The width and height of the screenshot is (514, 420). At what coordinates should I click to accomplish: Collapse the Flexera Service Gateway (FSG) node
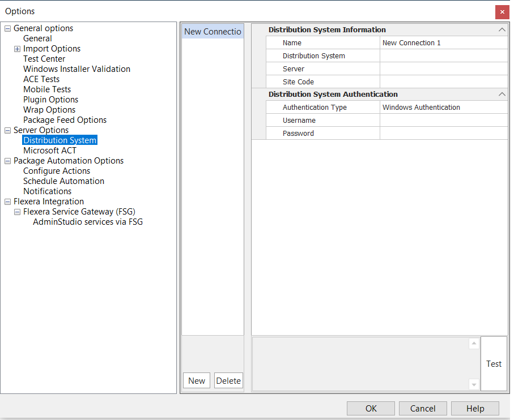coord(17,211)
